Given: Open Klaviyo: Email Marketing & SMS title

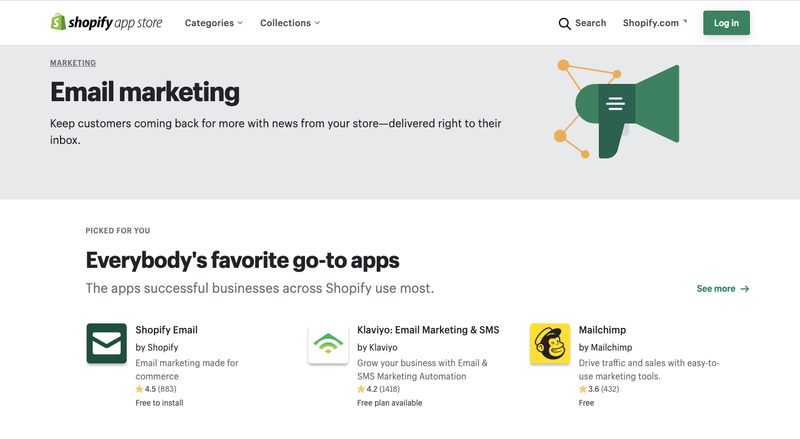Looking at the screenshot, I should (x=428, y=330).
